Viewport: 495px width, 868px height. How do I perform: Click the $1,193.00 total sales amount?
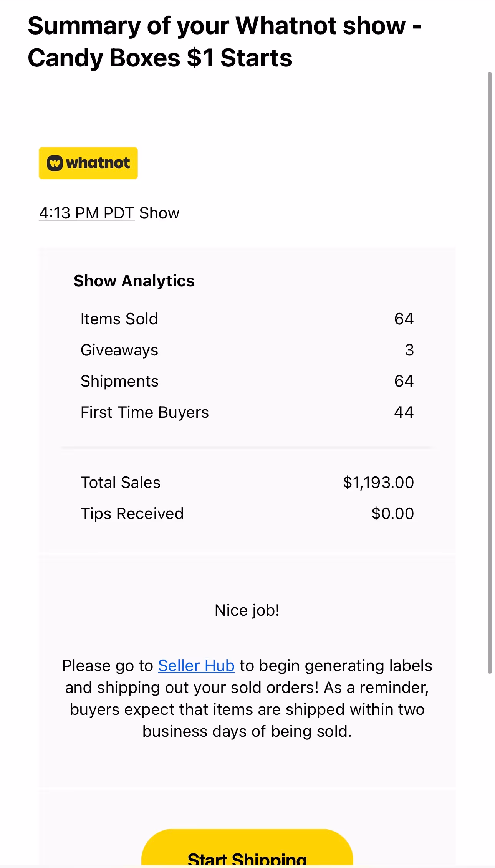coord(378,483)
